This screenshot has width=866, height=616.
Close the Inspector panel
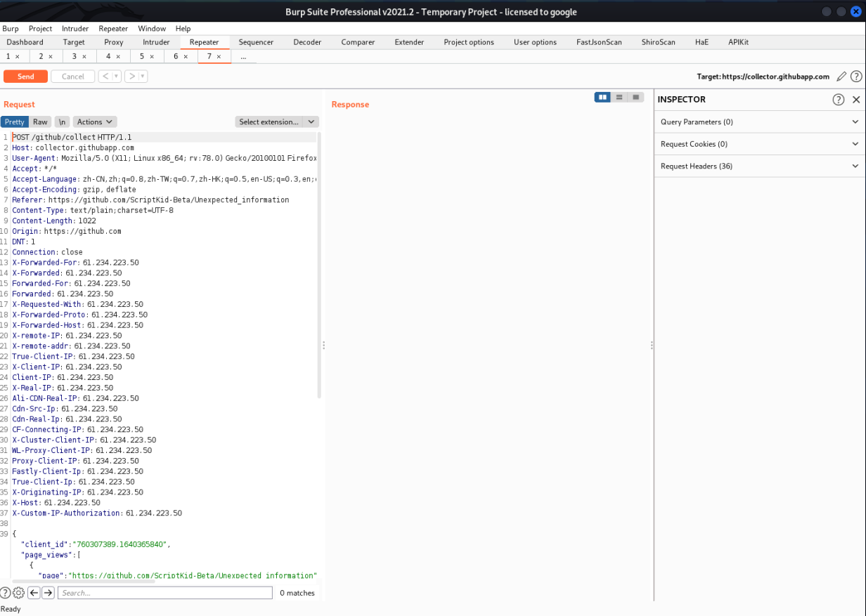856,100
